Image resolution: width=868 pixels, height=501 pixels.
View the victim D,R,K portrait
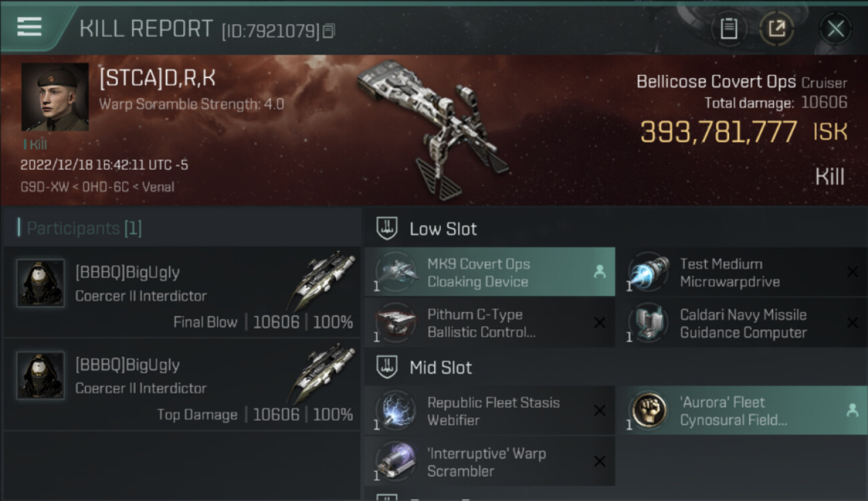pos(55,97)
